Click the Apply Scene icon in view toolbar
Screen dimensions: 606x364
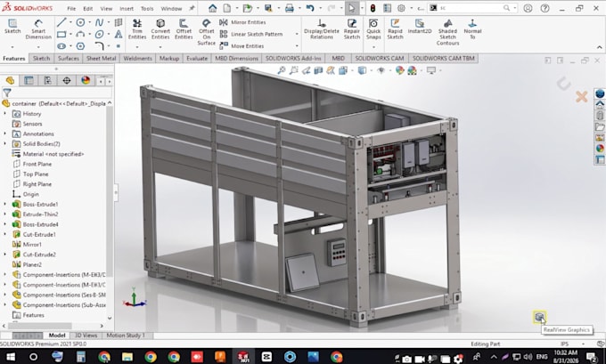point(412,70)
